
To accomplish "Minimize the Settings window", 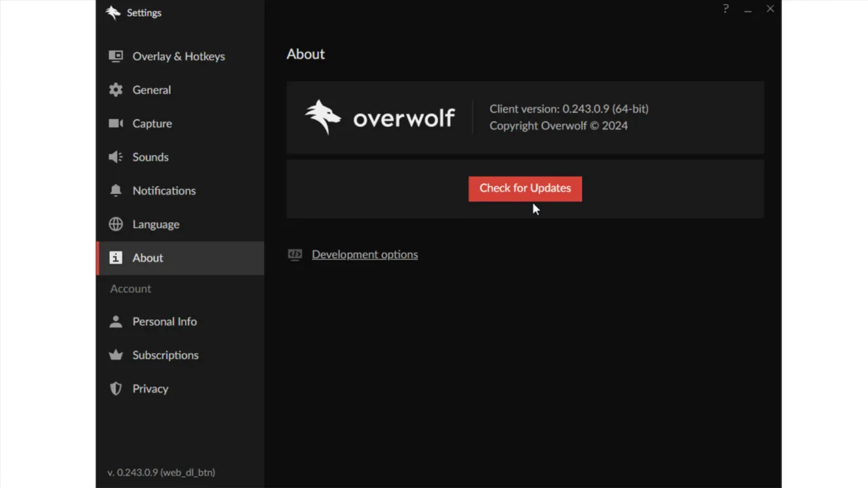I will click(x=748, y=9).
